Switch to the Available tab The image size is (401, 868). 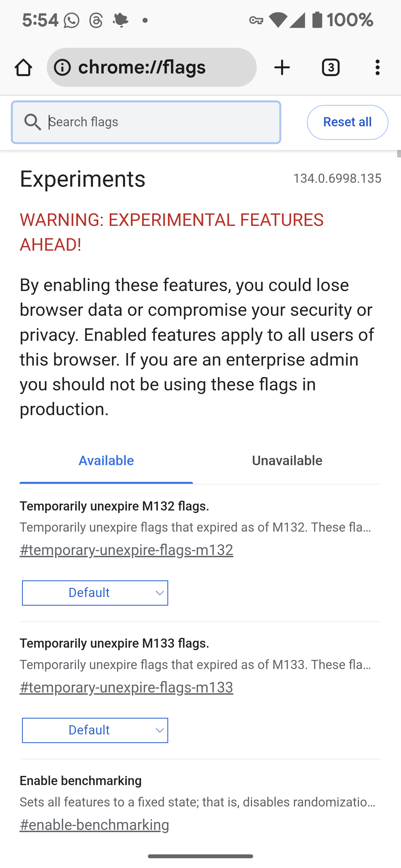click(106, 461)
